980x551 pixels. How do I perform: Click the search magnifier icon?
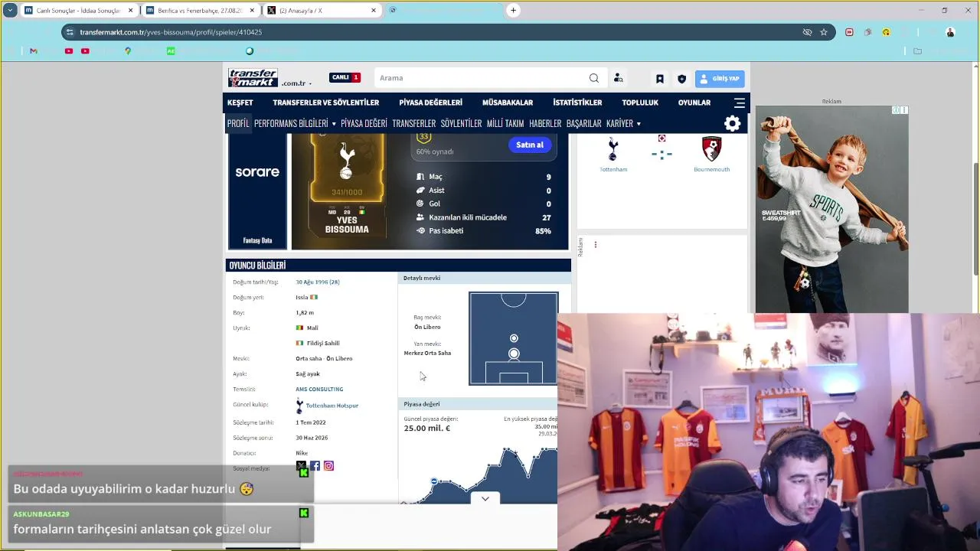(593, 78)
